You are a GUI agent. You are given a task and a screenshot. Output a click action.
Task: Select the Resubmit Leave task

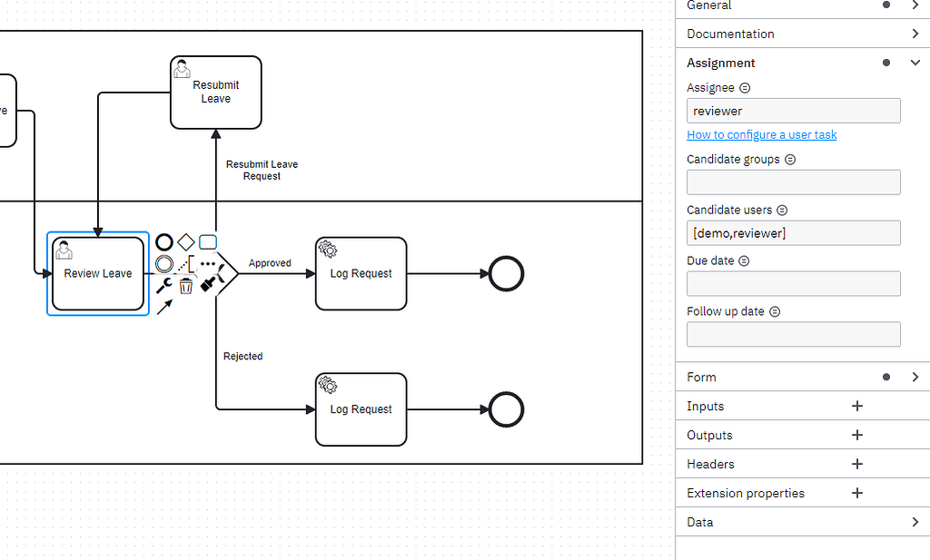pyautogui.click(x=216, y=93)
